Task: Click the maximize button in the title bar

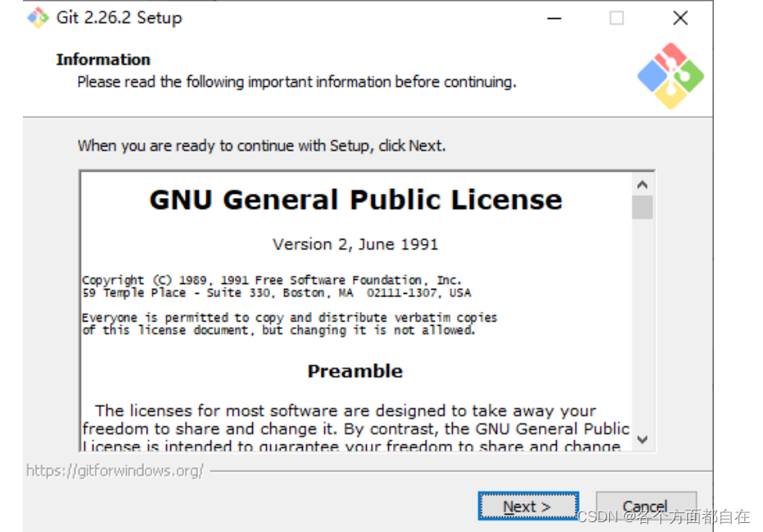Action: 617,18
